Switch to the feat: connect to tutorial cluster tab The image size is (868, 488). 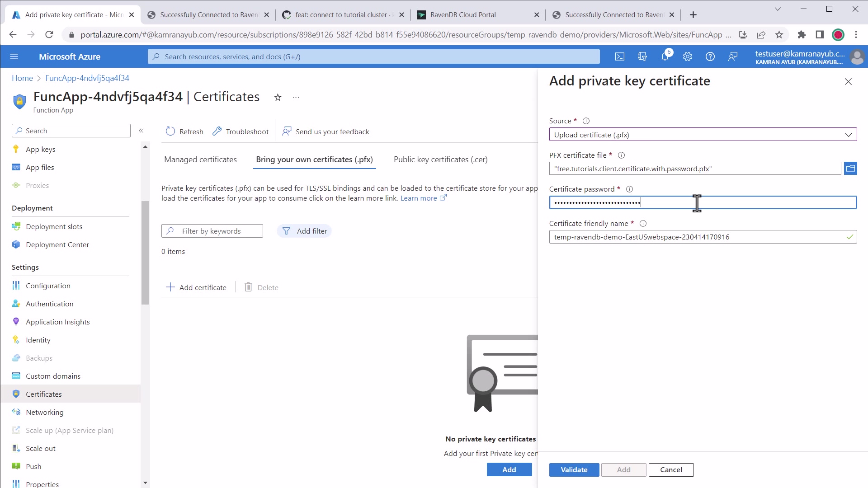coord(343,15)
